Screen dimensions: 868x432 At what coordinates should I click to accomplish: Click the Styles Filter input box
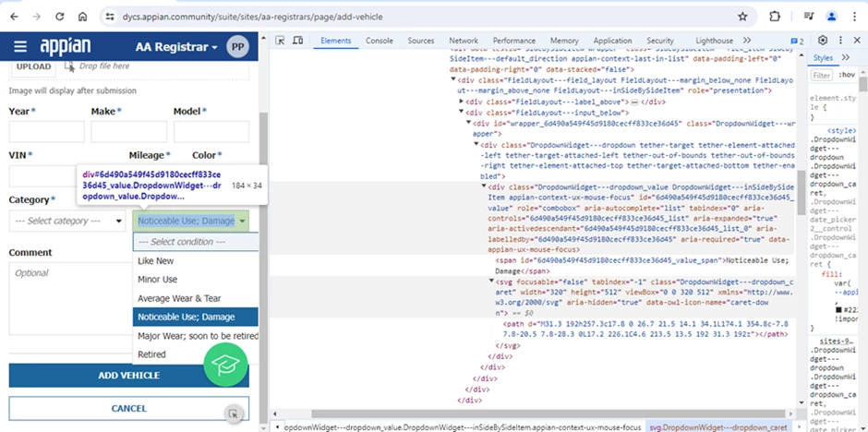(822, 75)
